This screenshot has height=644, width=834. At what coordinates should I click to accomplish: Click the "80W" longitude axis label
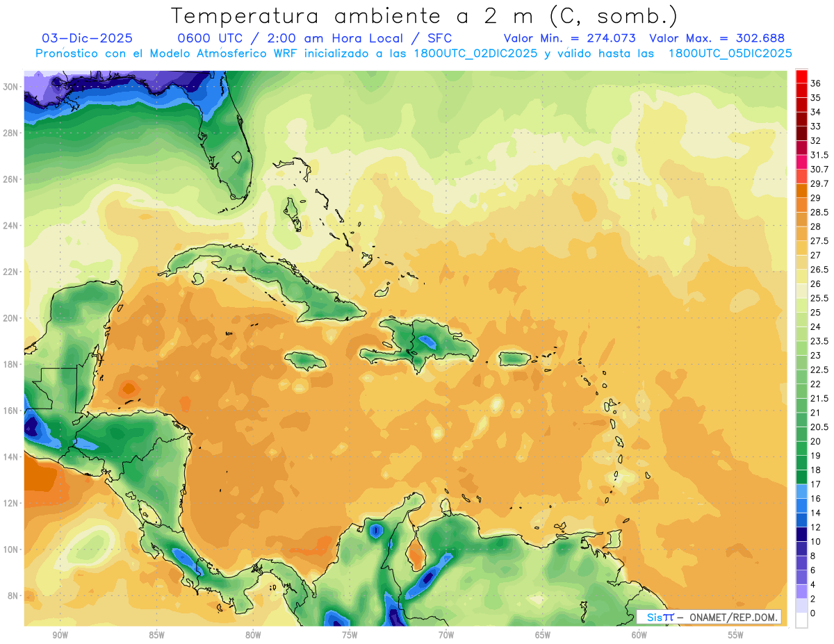tap(253, 635)
